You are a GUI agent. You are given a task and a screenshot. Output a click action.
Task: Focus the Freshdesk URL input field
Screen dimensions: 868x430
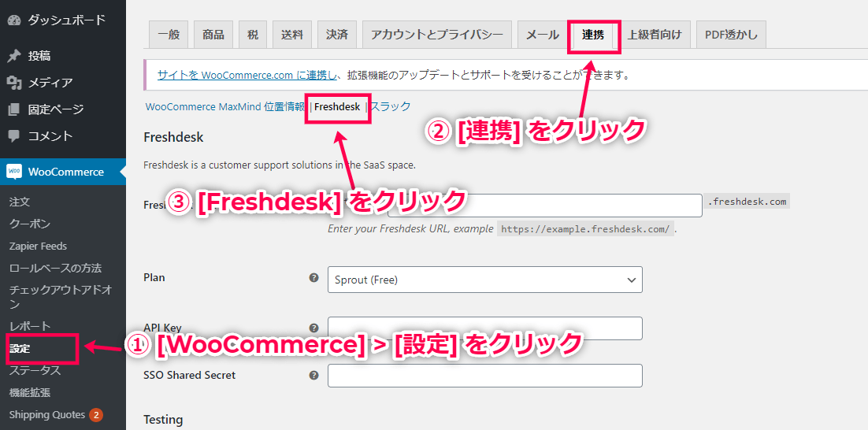click(x=545, y=206)
